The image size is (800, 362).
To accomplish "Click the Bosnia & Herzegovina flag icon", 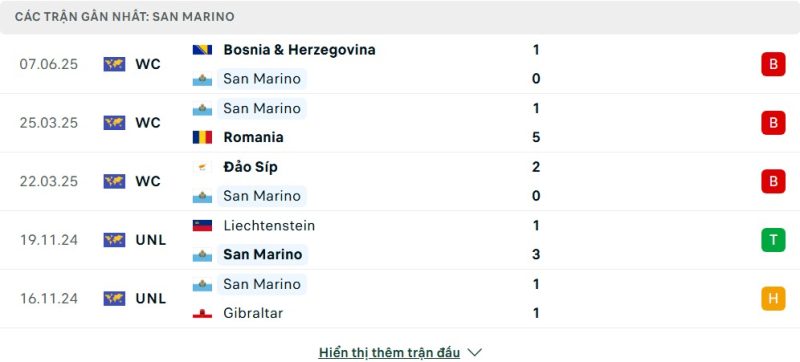I will (202, 50).
